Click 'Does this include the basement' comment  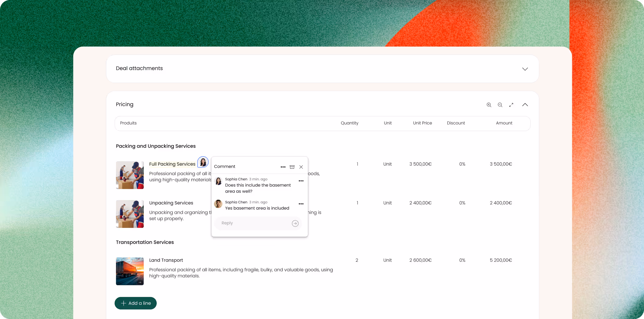tap(258, 188)
